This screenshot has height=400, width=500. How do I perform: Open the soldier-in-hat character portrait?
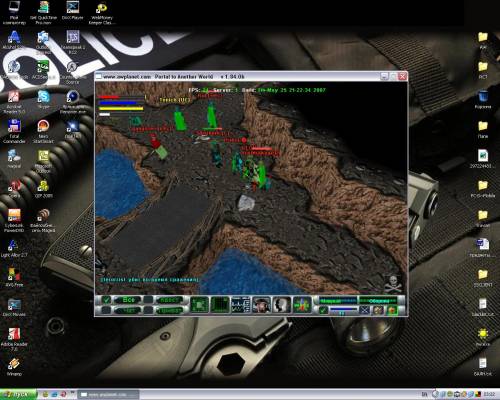point(261,305)
